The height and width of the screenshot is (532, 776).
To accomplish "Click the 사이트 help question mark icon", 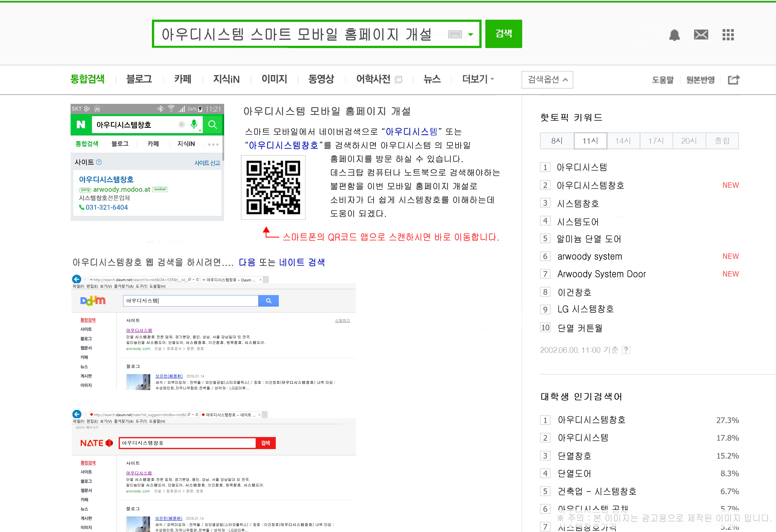I will pos(99,162).
